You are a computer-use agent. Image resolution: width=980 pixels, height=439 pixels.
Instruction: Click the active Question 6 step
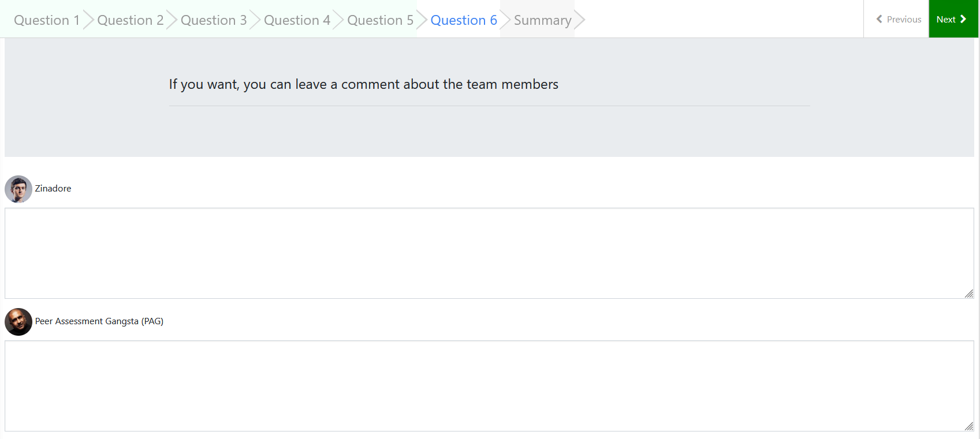pos(463,20)
